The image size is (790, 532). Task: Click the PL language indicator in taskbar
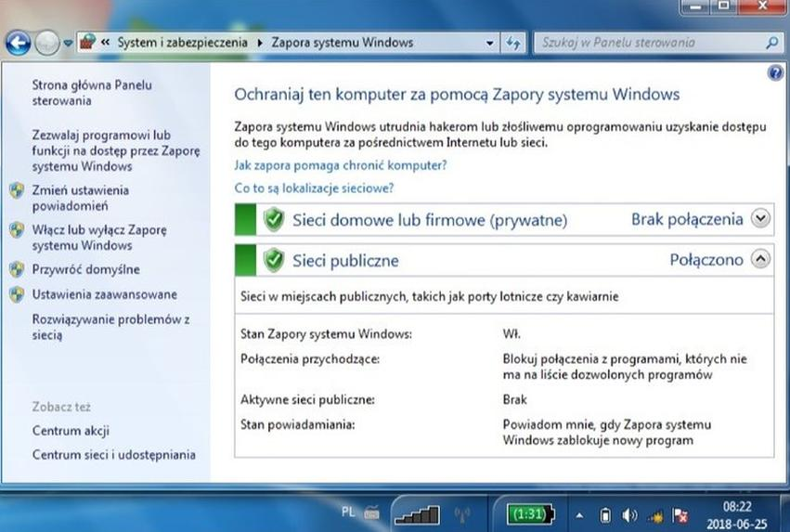pos(348,512)
